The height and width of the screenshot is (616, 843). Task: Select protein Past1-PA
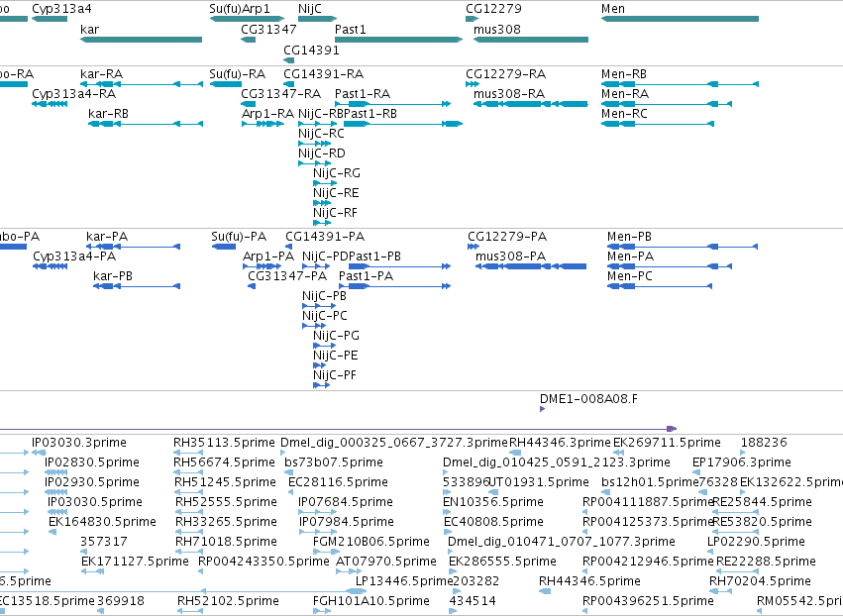point(394,286)
